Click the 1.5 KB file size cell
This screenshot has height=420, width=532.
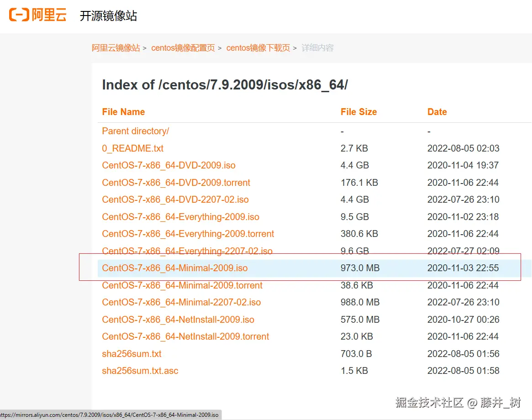click(x=354, y=371)
